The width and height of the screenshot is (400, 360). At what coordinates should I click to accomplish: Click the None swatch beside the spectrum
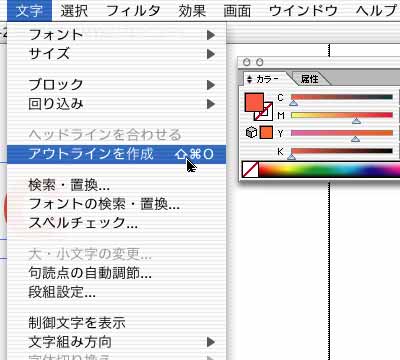tap(250, 169)
